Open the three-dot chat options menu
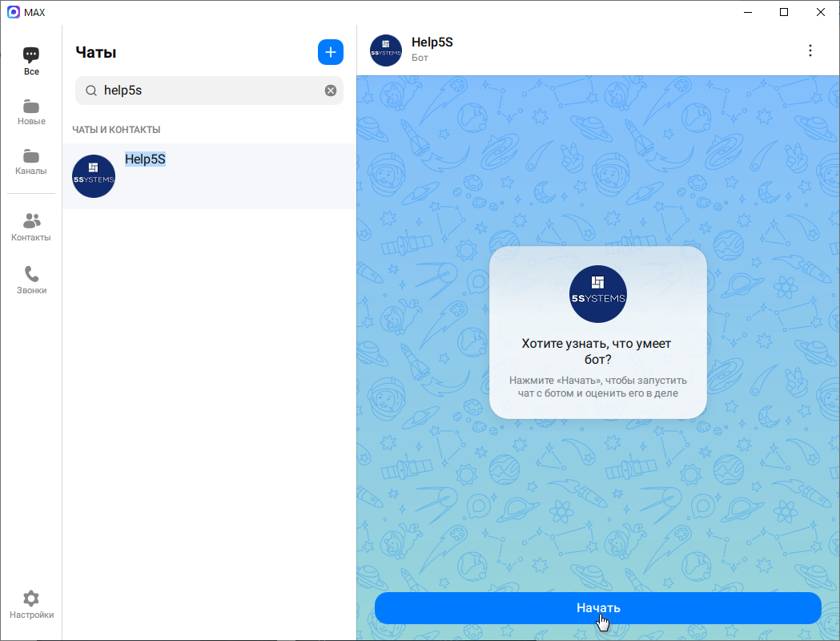The width and height of the screenshot is (840, 641). click(810, 50)
